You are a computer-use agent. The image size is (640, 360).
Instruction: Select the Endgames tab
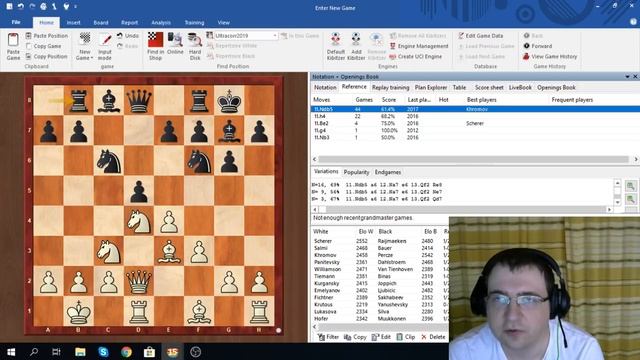tap(388, 172)
